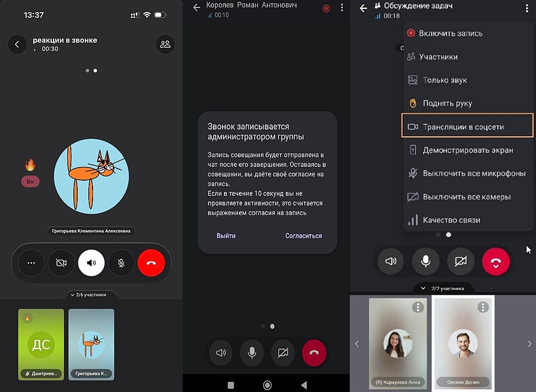Hang up the "Обсуждение задач" call
536x392 pixels.
(x=496, y=261)
